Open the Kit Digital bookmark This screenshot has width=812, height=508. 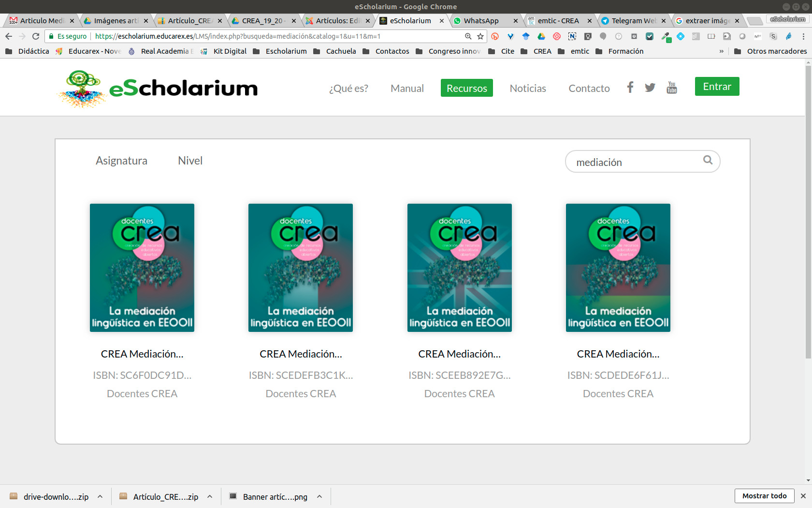coord(223,51)
